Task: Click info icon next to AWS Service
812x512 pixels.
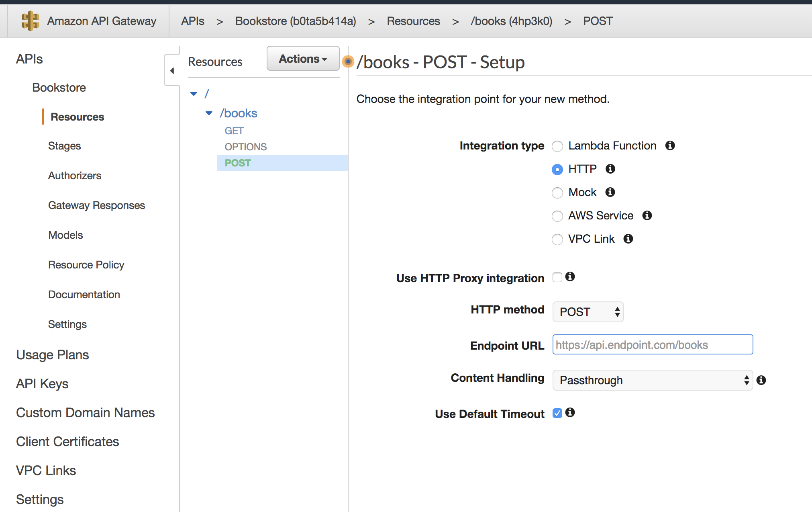Action: (647, 215)
